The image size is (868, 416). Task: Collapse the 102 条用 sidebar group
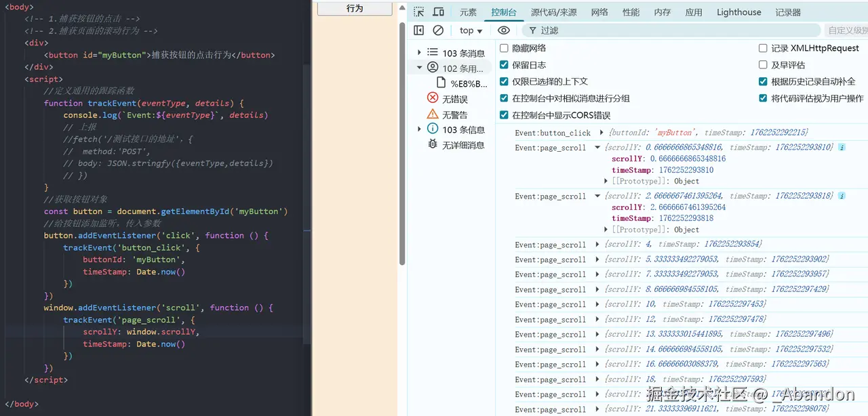(x=419, y=68)
